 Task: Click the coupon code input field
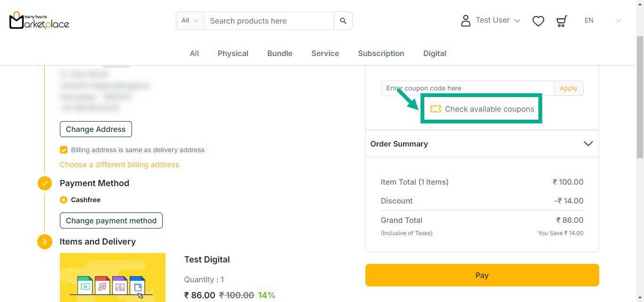tap(467, 88)
